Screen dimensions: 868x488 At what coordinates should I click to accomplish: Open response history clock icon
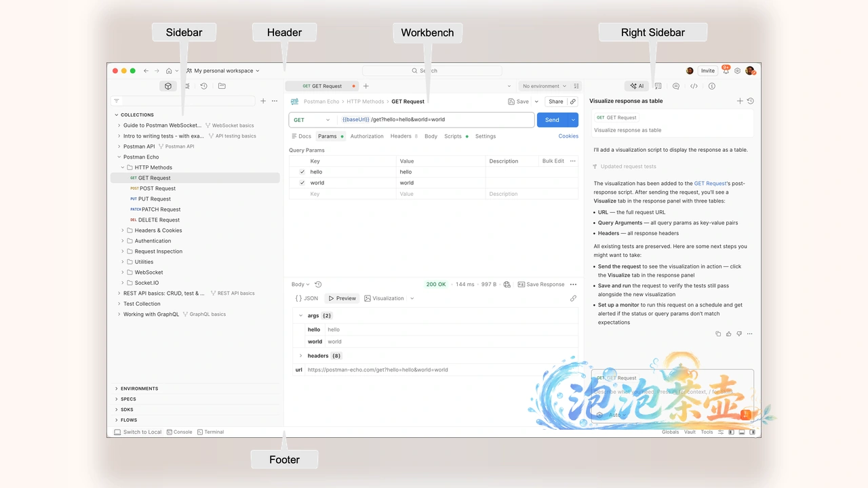click(x=318, y=285)
